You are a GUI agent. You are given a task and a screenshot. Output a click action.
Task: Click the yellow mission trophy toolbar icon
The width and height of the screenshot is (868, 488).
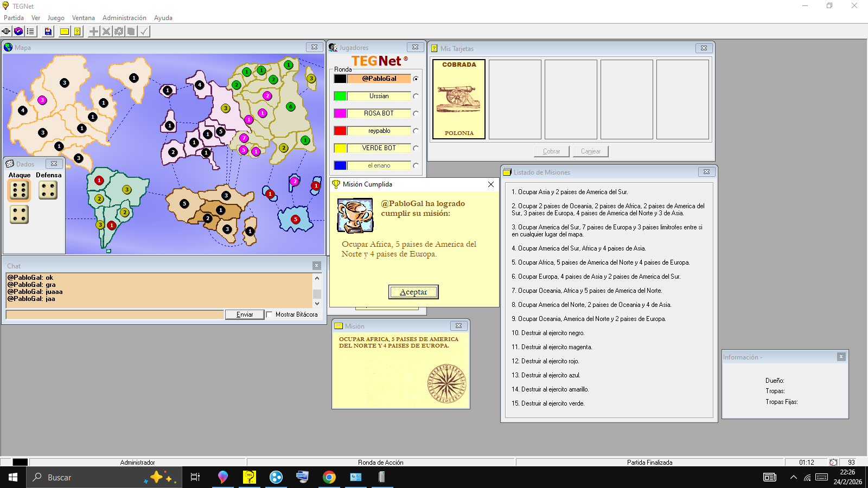[x=78, y=31]
